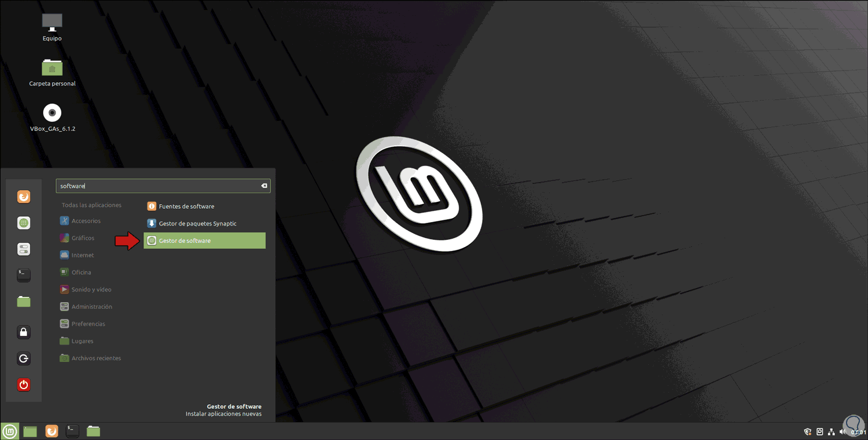Open the Archivos recientes category
The height and width of the screenshot is (440, 868).
91,358
